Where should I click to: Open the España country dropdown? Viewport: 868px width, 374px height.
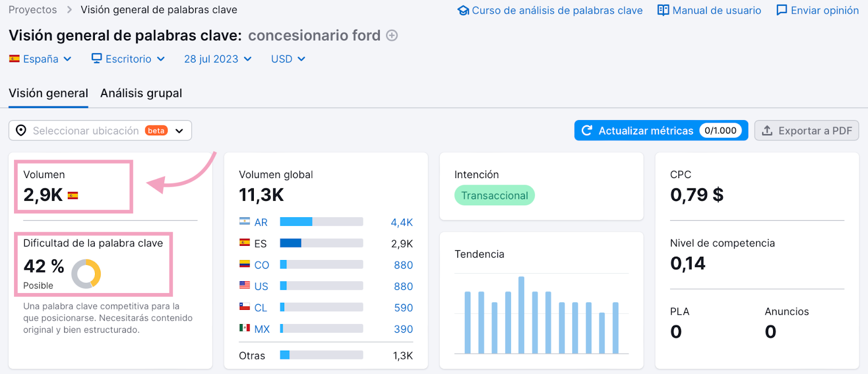point(41,59)
